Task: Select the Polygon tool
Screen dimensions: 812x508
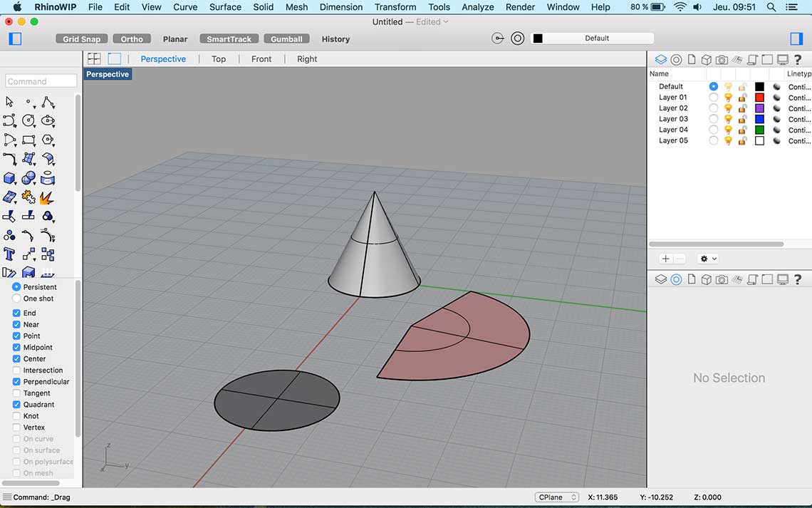Action: (48, 140)
